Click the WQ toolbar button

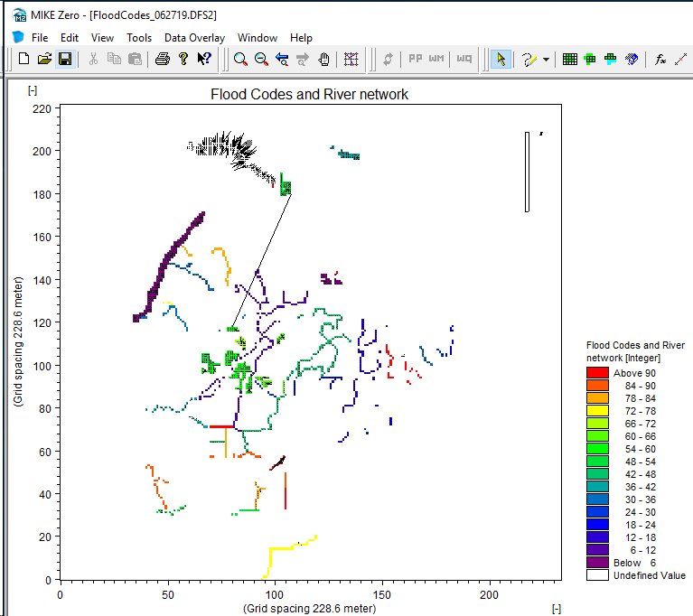click(x=464, y=59)
